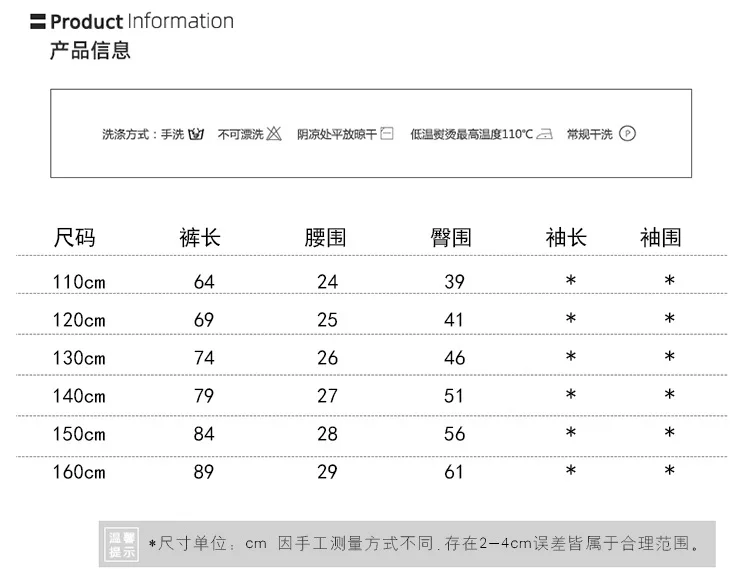Image resolution: width=750 pixels, height=578 pixels.
Task: Click pants length value 79
Action: (x=204, y=396)
